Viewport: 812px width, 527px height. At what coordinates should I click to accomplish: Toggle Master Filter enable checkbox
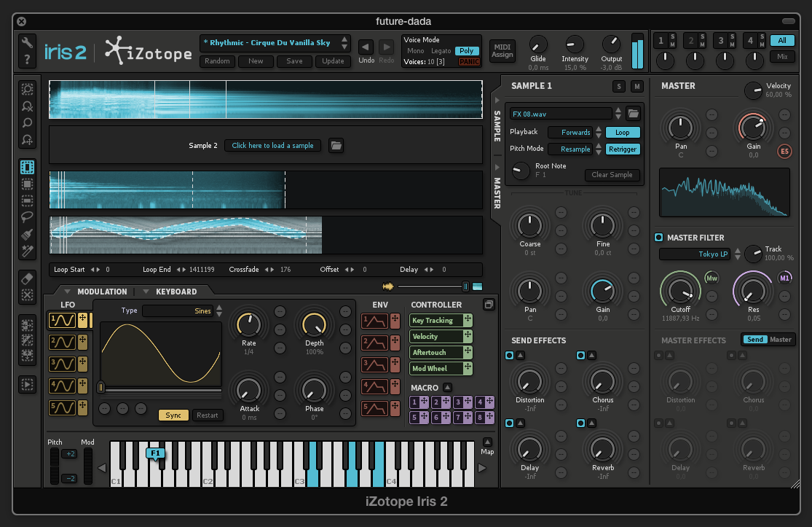pyautogui.click(x=659, y=238)
